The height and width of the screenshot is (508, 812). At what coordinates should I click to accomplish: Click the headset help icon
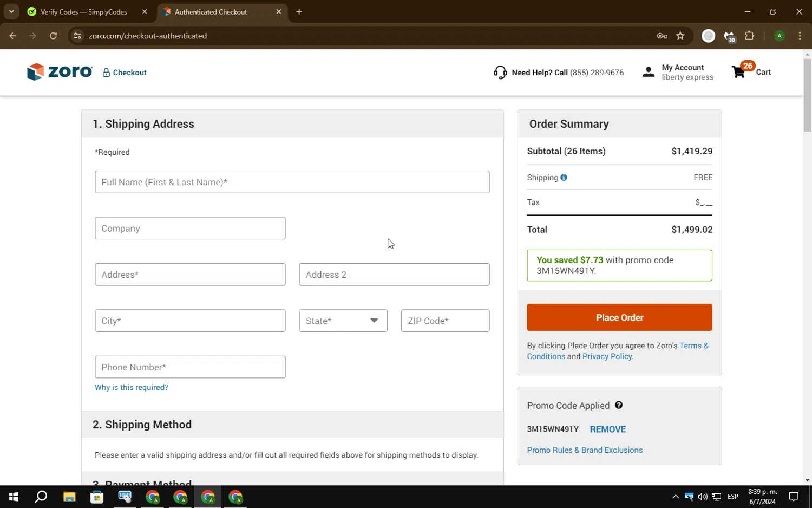(x=500, y=72)
